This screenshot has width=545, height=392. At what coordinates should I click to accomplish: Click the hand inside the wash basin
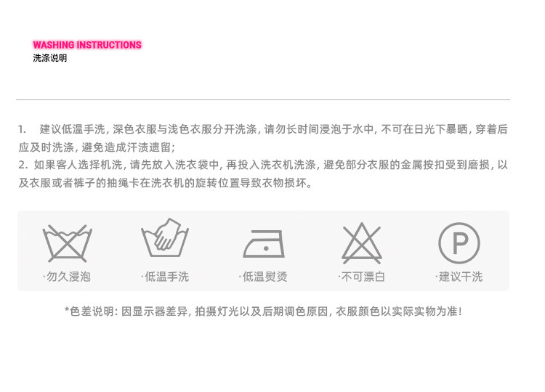(x=168, y=234)
